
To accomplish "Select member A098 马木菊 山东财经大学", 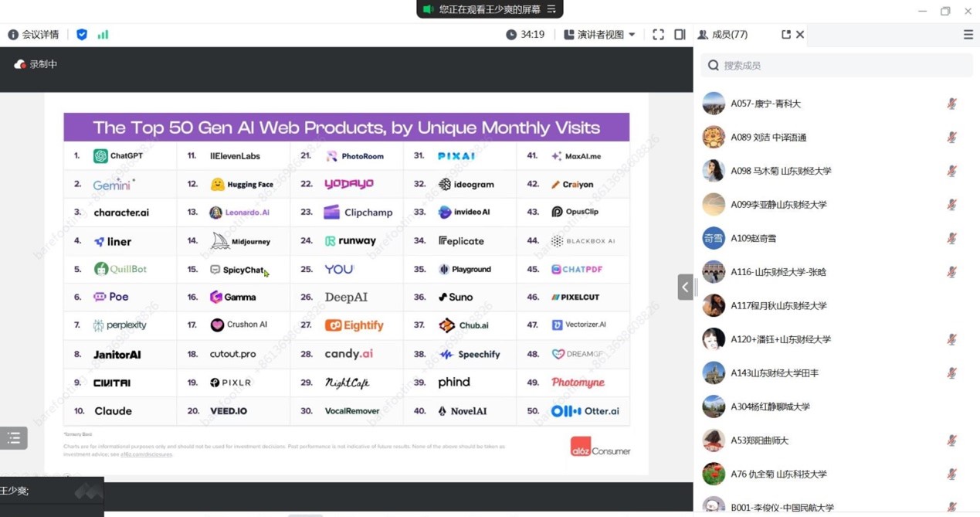I will (x=780, y=171).
